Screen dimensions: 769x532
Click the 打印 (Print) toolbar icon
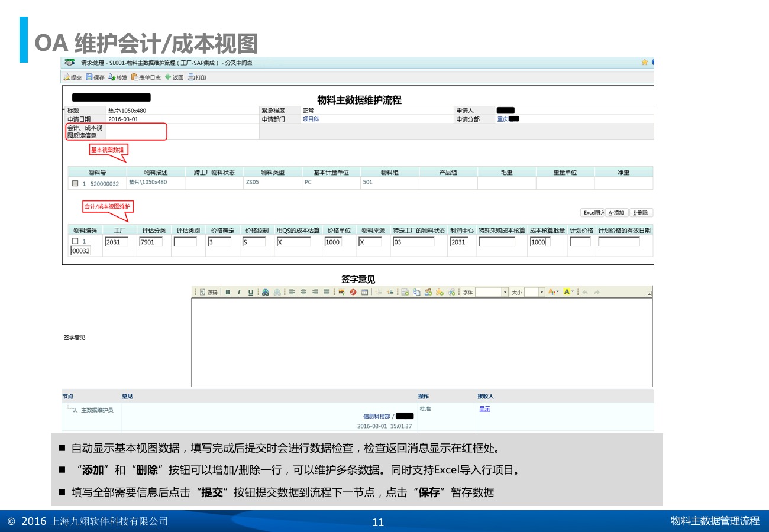click(x=197, y=77)
